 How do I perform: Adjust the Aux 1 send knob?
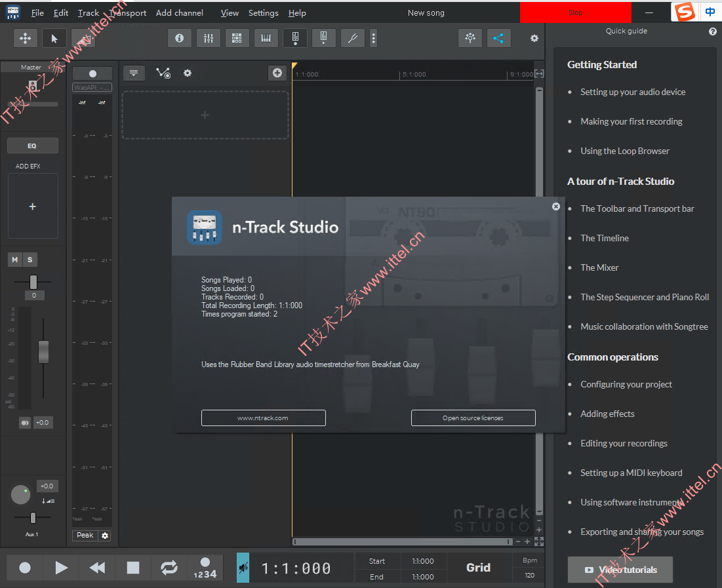tap(20, 495)
